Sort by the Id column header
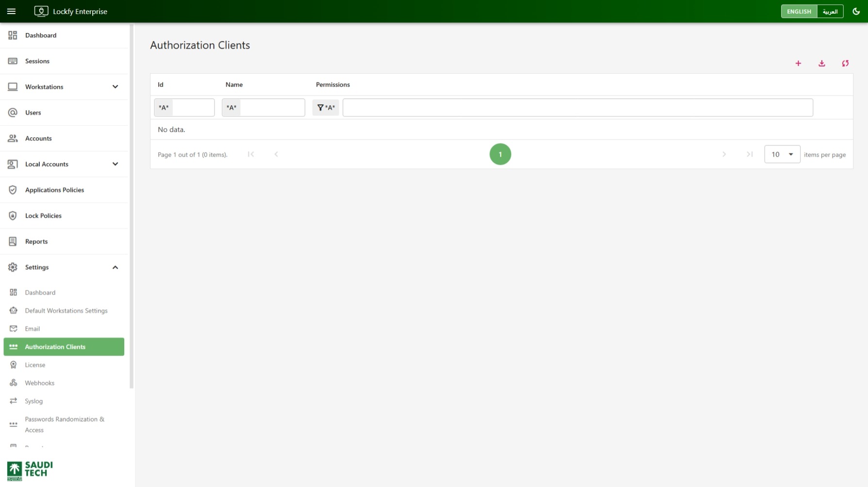The height and width of the screenshot is (487, 868). point(161,84)
